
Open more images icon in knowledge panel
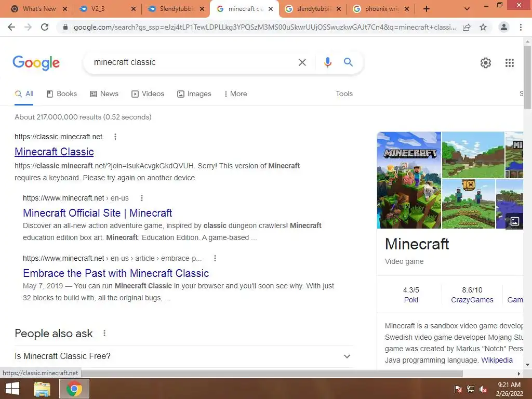click(x=514, y=221)
